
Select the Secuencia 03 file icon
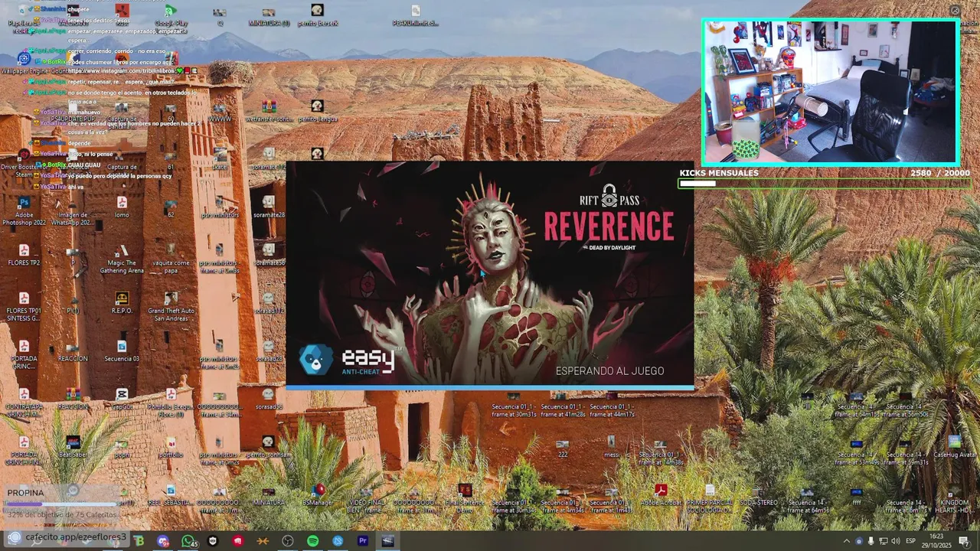122,351
